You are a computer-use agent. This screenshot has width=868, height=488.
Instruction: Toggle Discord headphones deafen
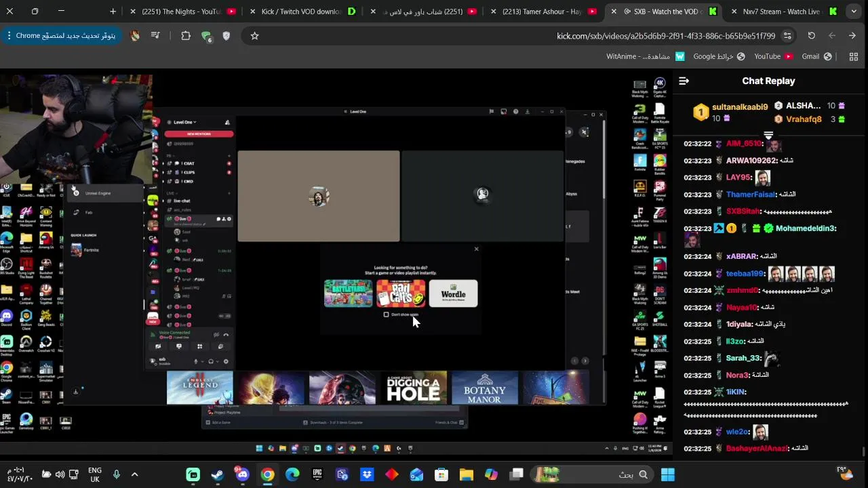pos(210,361)
